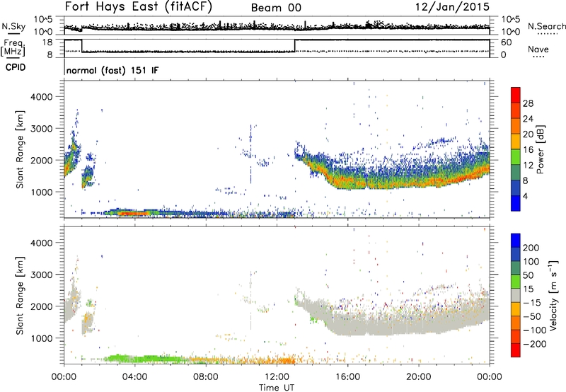This screenshot has height=392, width=566.
Task: Click the gray segment of the velocity color bar
Action: point(516,295)
